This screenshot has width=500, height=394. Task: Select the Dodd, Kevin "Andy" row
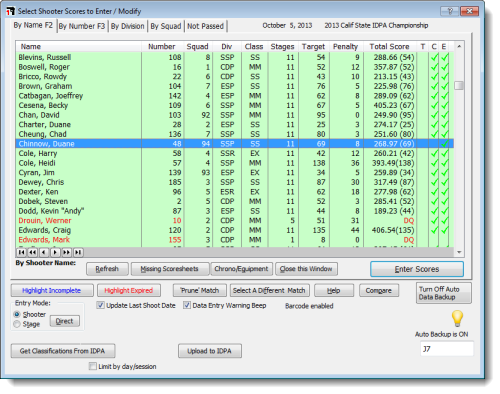click(x=235, y=211)
